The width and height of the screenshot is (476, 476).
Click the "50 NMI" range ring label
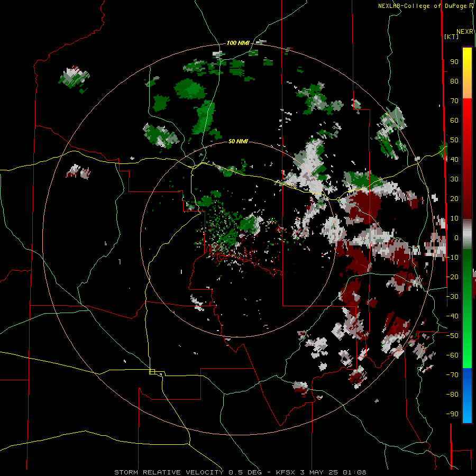click(x=238, y=141)
